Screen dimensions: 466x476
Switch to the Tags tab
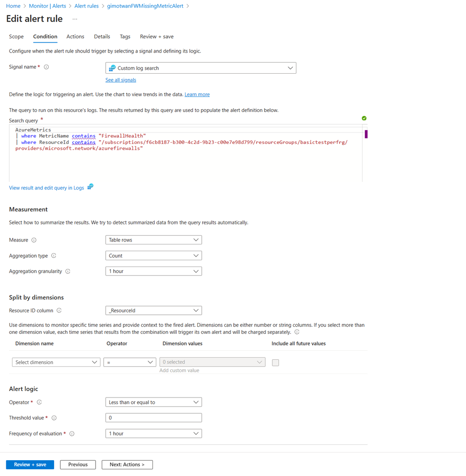point(125,36)
